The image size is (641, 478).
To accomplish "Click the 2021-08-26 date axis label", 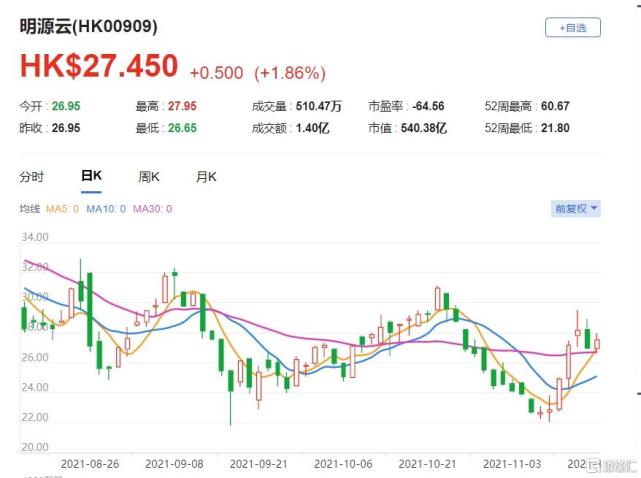I will click(x=90, y=464).
